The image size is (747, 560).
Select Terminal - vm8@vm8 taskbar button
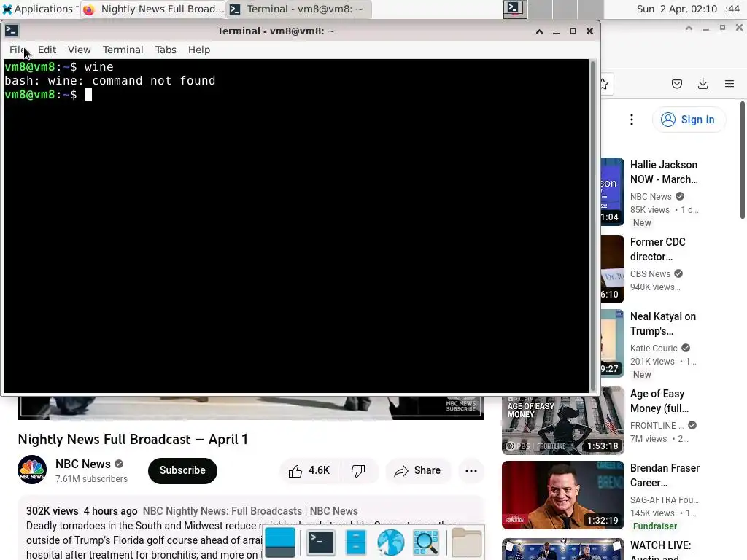[298, 9]
